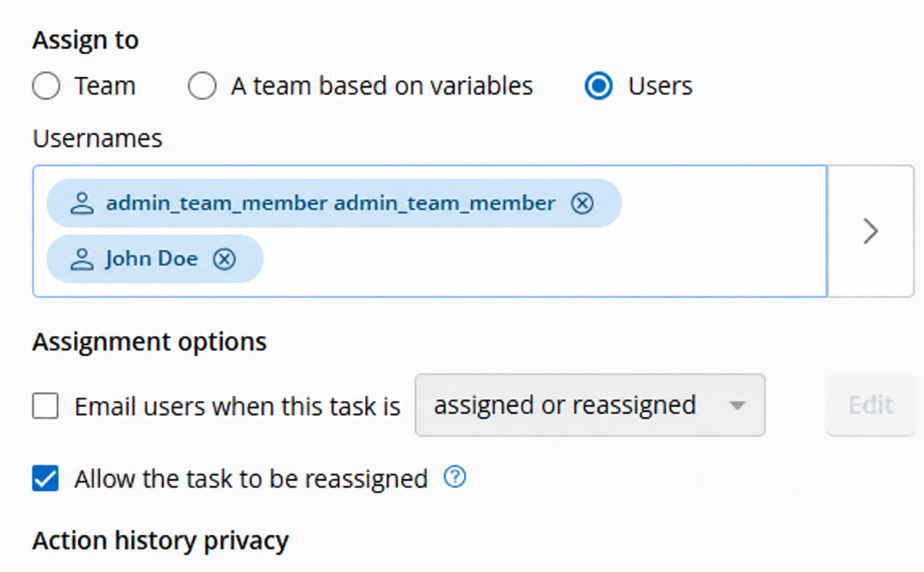Expand usernames picker with right chevron
The image size is (924, 572).
tap(871, 231)
